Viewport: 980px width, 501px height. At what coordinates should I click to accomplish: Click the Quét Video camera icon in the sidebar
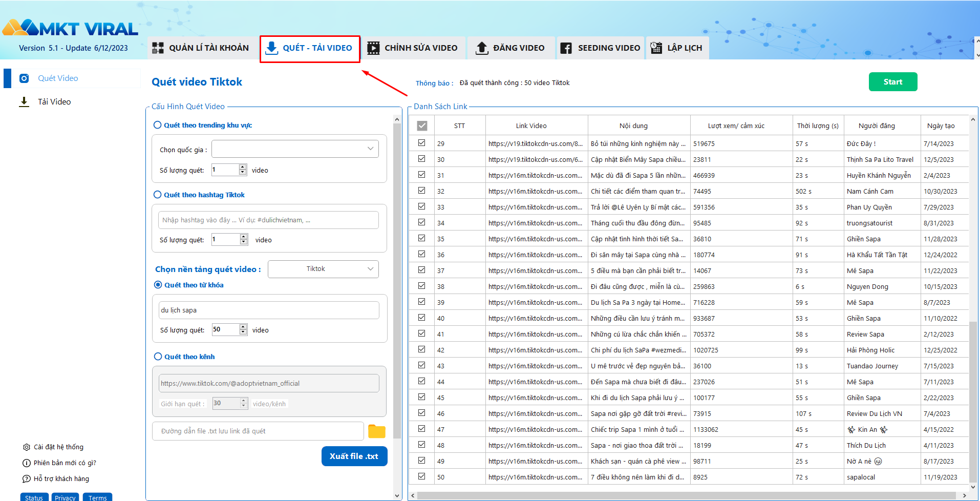24,78
